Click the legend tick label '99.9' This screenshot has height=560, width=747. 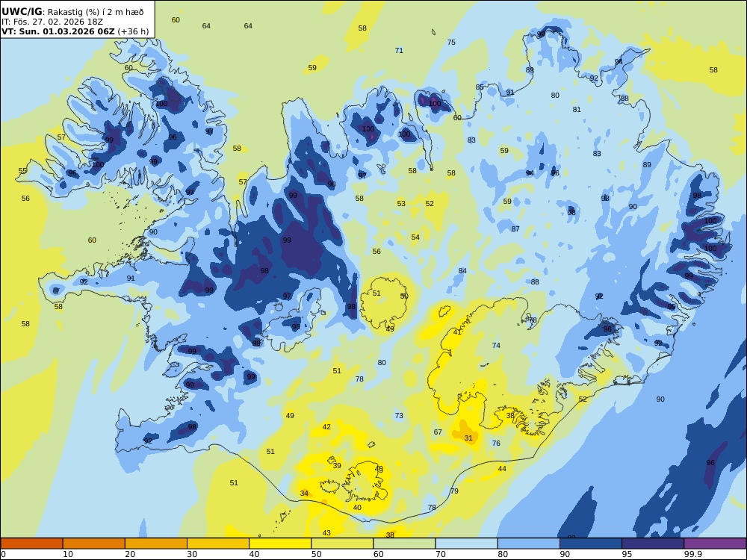(x=693, y=554)
